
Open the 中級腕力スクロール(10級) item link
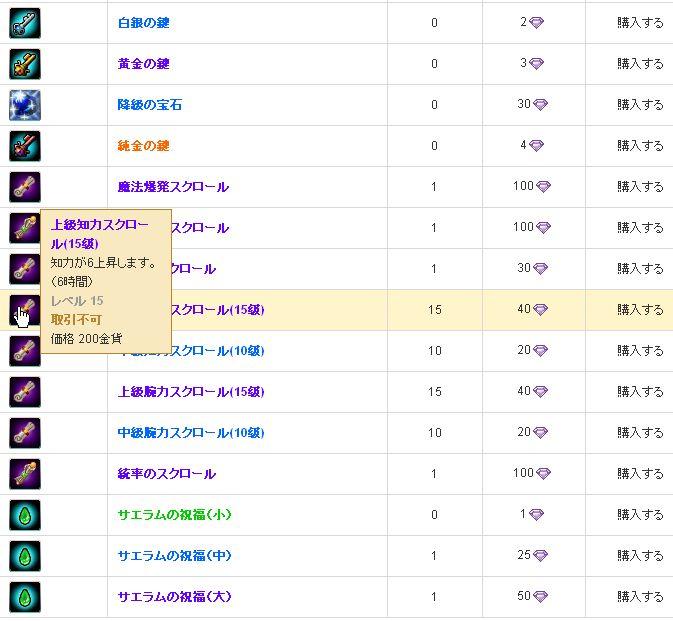point(191,433)
